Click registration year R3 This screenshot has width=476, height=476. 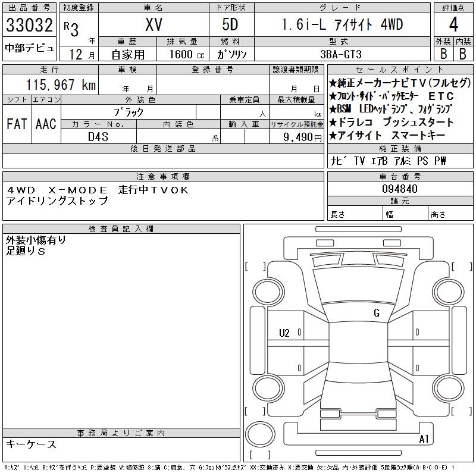[71, 29]
